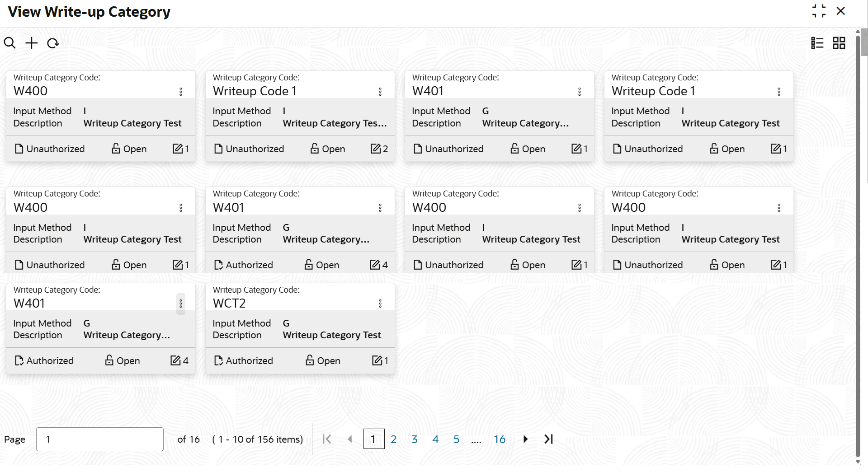Click the '(1 - 10 of 156 items)' text
This screenshot has height=472, width=868.
click(258, 439)
